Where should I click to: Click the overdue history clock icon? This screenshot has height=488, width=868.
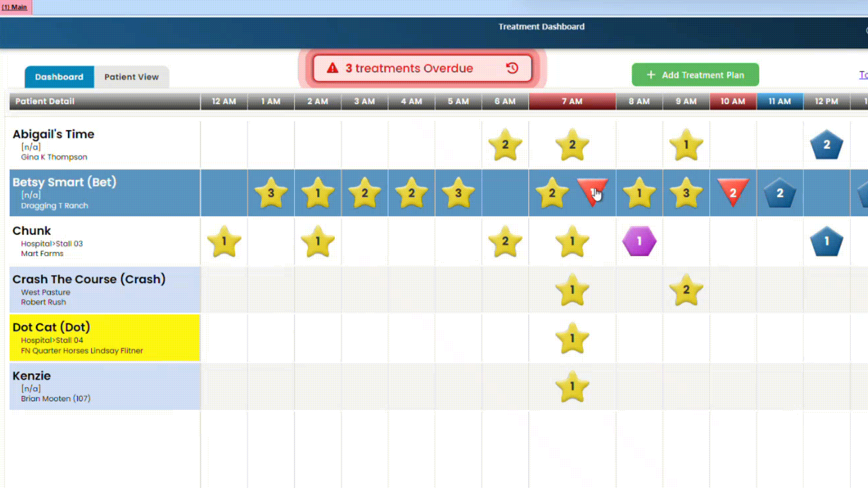click(x=512, y=68)
